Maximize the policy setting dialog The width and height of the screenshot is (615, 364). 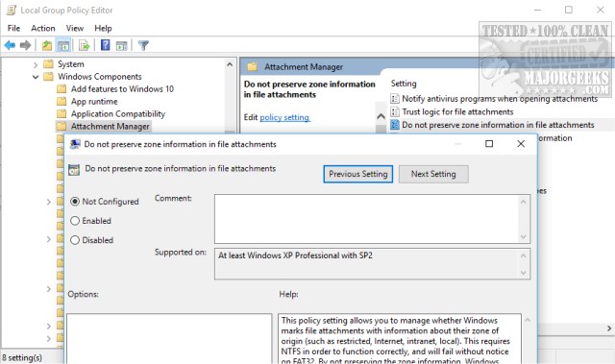coord(489,144)
